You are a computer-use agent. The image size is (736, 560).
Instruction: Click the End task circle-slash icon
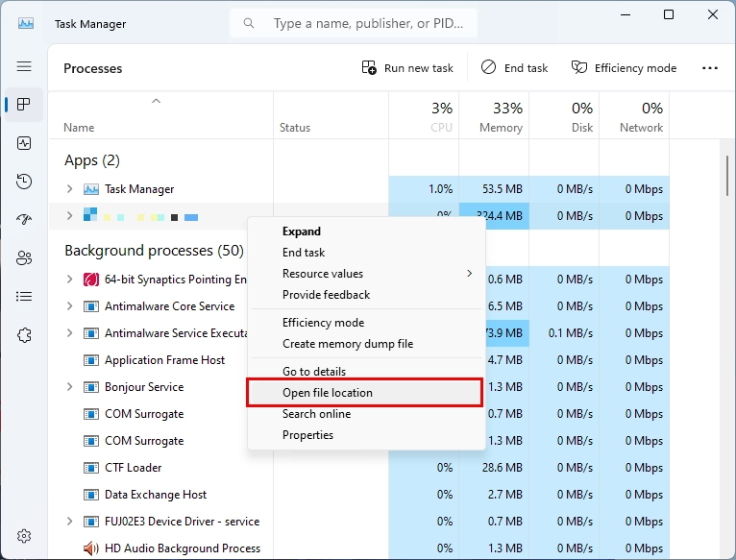[488, 67]
